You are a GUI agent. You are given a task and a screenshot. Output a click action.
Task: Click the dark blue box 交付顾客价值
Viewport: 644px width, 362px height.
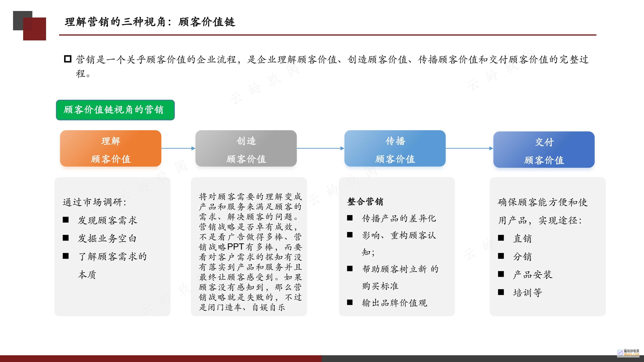(544, 150)
